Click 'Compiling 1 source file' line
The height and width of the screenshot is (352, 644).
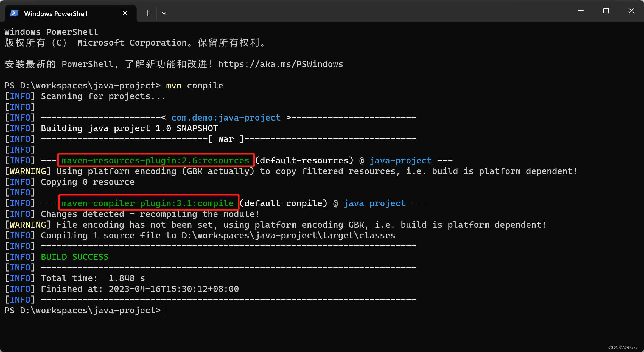(218, 235)
